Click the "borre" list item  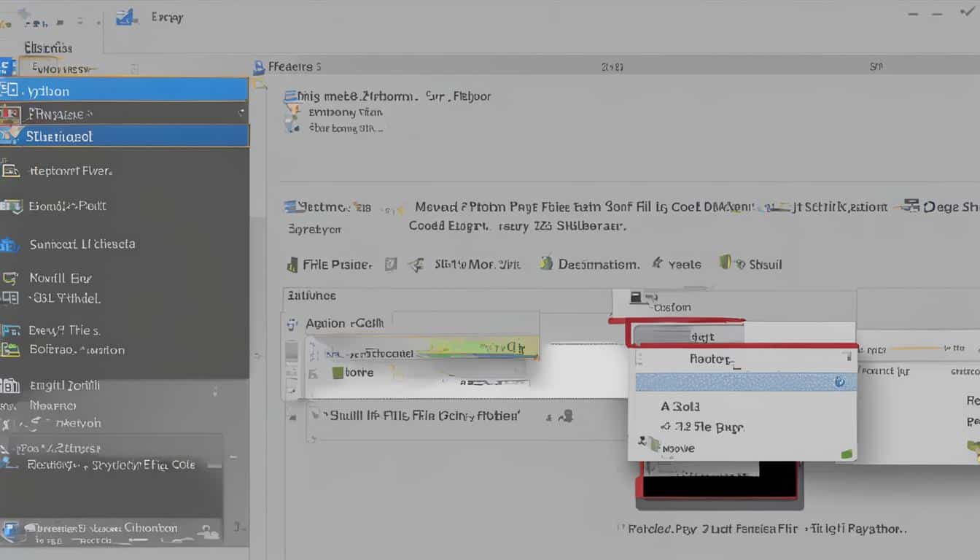pos(359,373)
